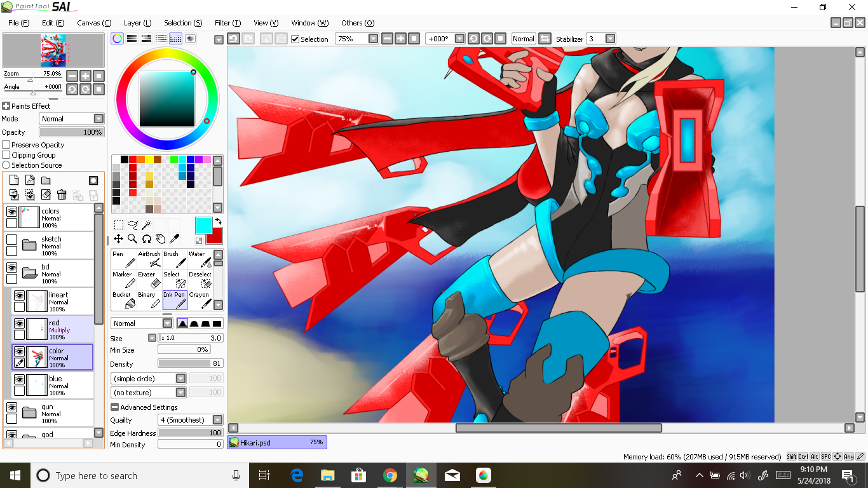This screenshot has width=868, height=488.
Task: Pick the lasso selection tool
Action: coord(133,225)
